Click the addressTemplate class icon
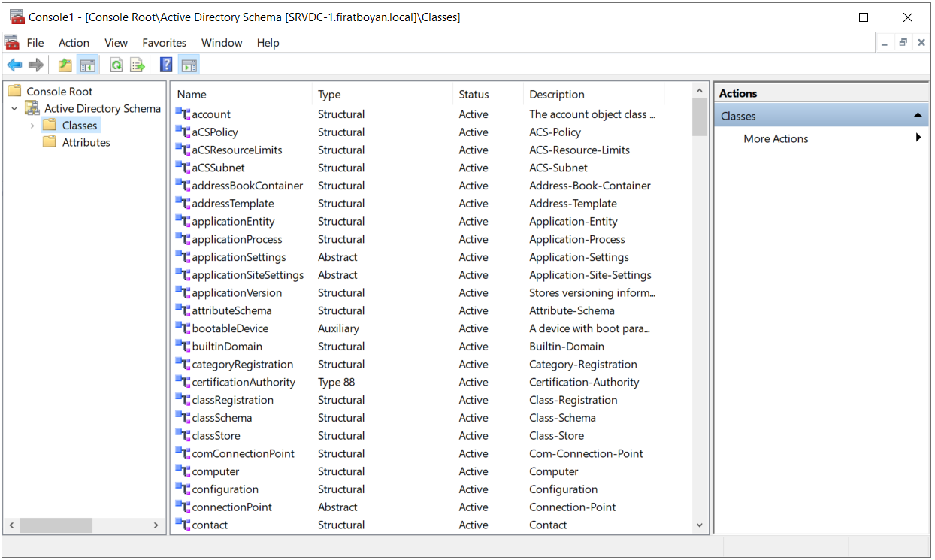Screen dimensions: 935x560 point(183,203)
